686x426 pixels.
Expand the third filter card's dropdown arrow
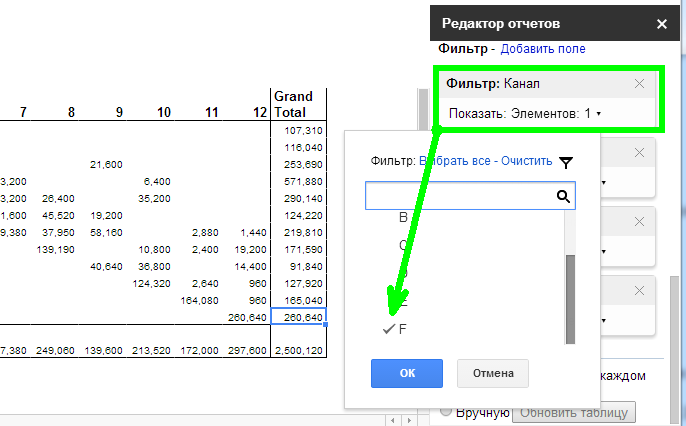coord(603,251)
